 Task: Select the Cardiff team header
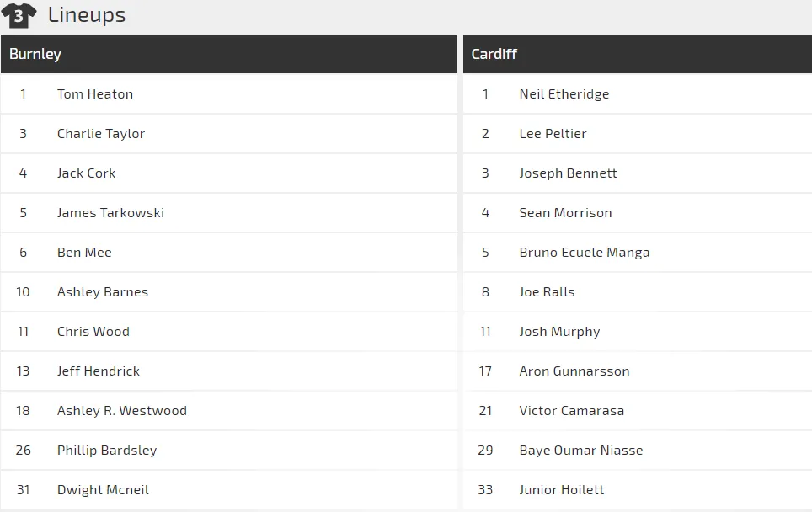[x=494, y=54]
